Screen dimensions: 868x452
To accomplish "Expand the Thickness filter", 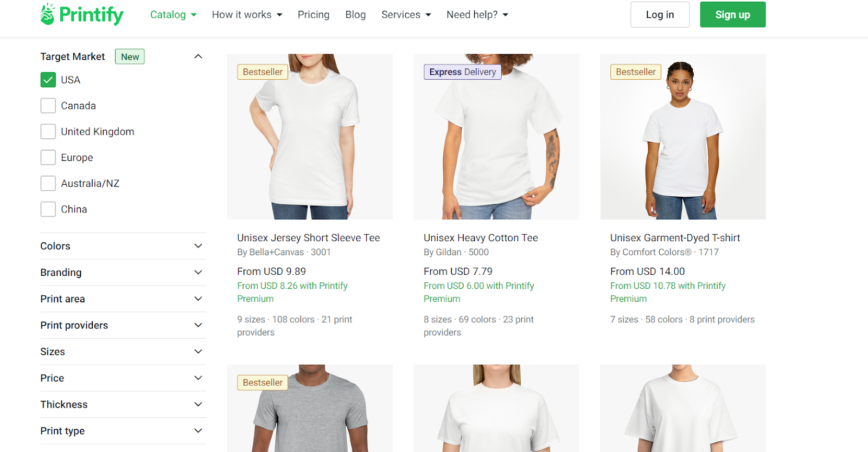I will click(x=123, y=404).
